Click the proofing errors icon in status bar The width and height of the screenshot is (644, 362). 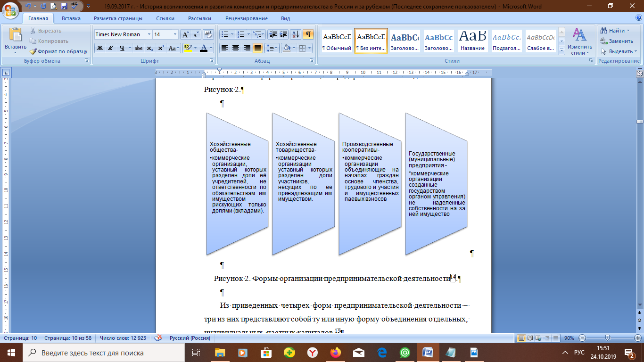(159, 338)
